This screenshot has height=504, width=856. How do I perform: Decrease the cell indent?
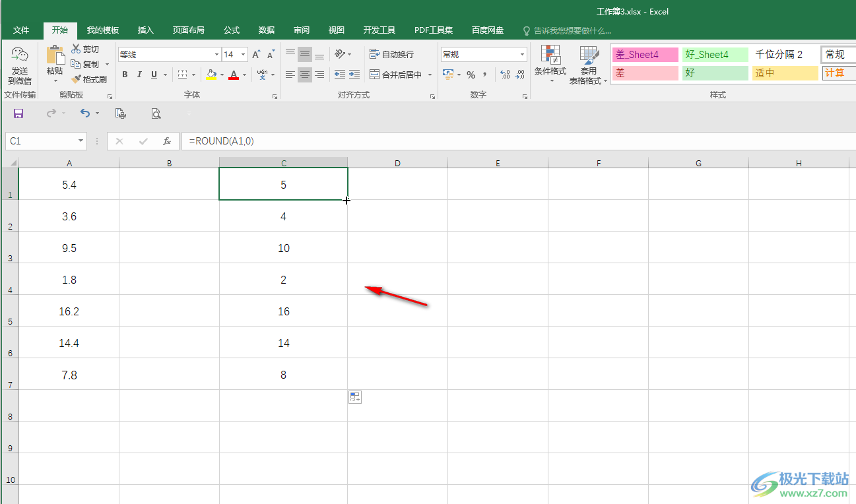tap(339, 75)
